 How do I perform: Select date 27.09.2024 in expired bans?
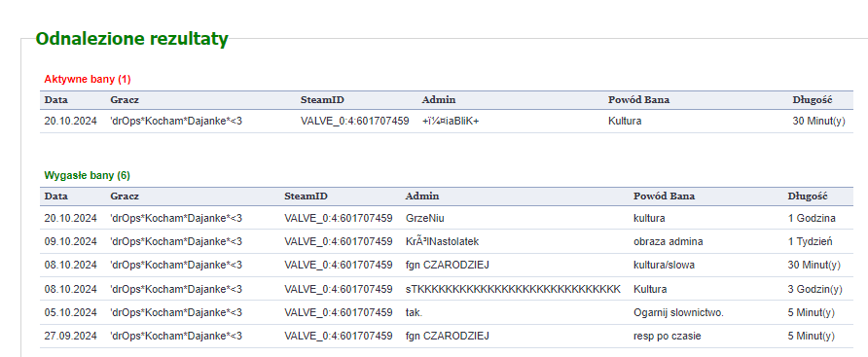71,336
